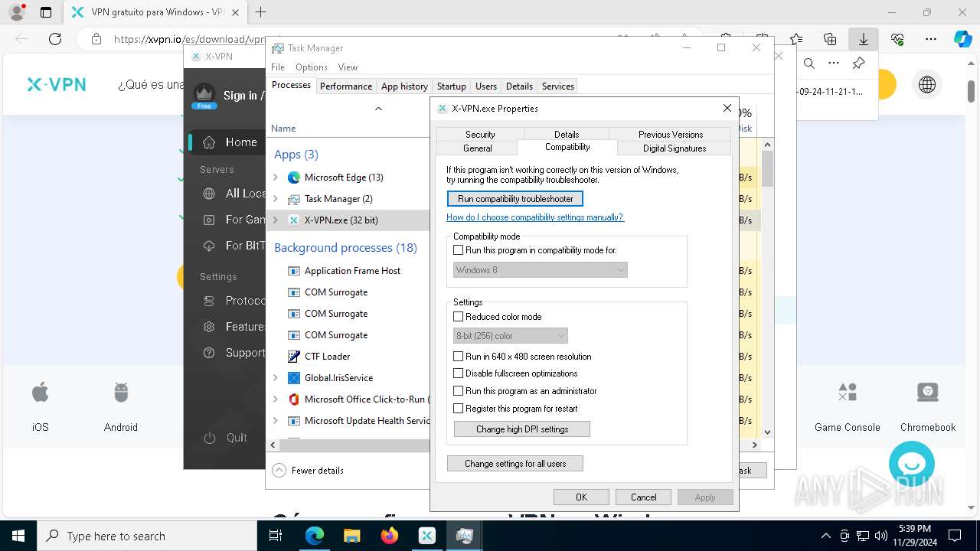Open the App history tab in Task Manager
Screen dimensions: 980x551
click(404, 86)
